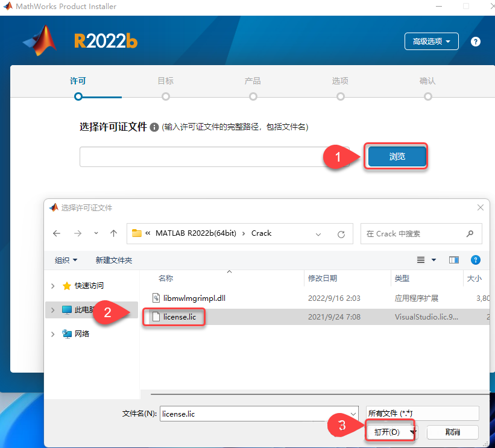Select the MathWorks logo in the installer header
Viewport: 495px width, 448px height.
click(40, 40)
